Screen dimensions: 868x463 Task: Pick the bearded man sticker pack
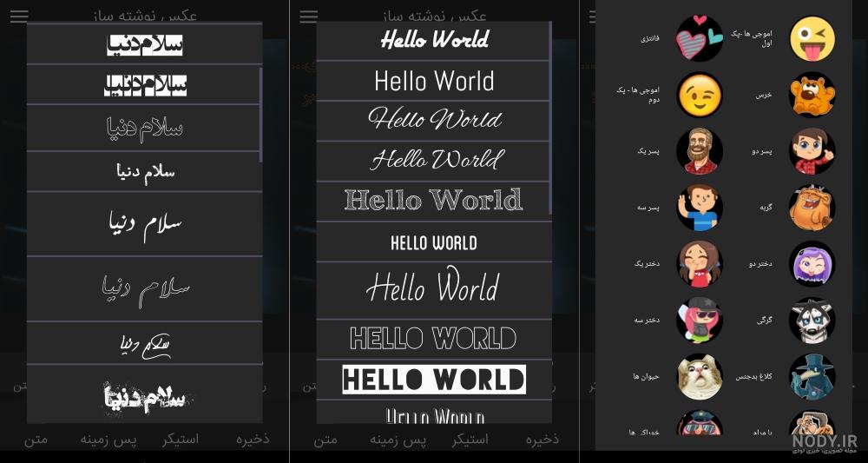click(699, 151)
